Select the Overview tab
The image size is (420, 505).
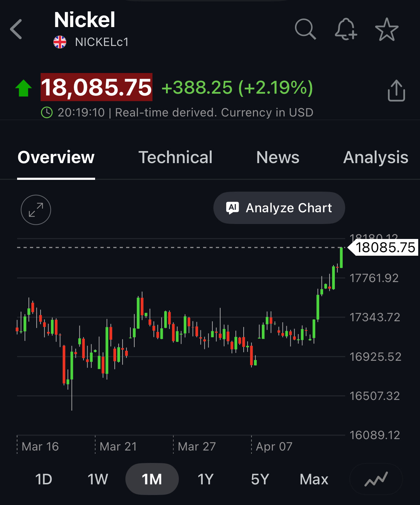[56, 157]
